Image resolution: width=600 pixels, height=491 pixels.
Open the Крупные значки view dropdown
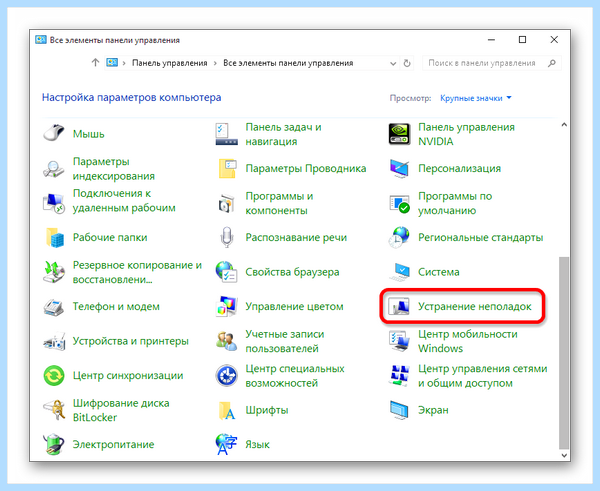[476, 98]
